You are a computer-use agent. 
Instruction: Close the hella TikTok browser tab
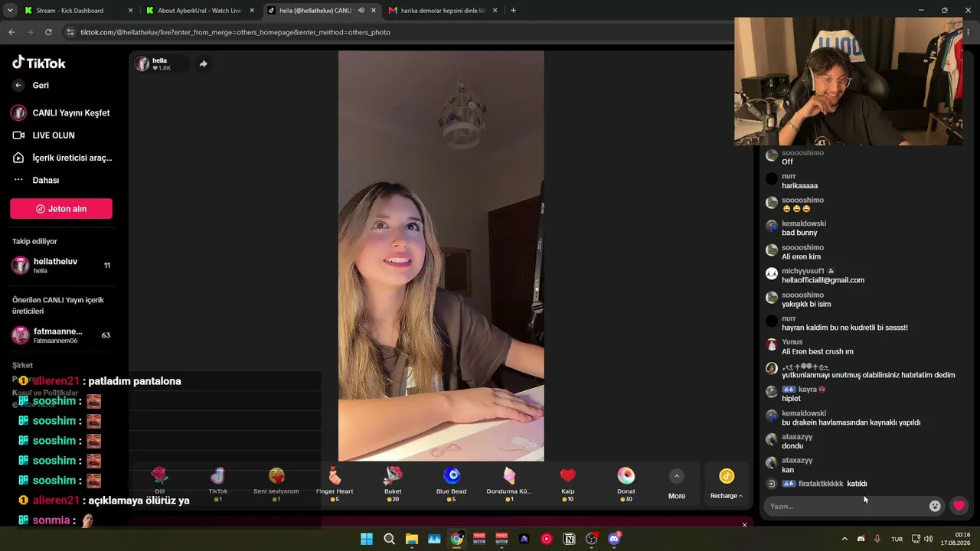click(x=374, y=11)
